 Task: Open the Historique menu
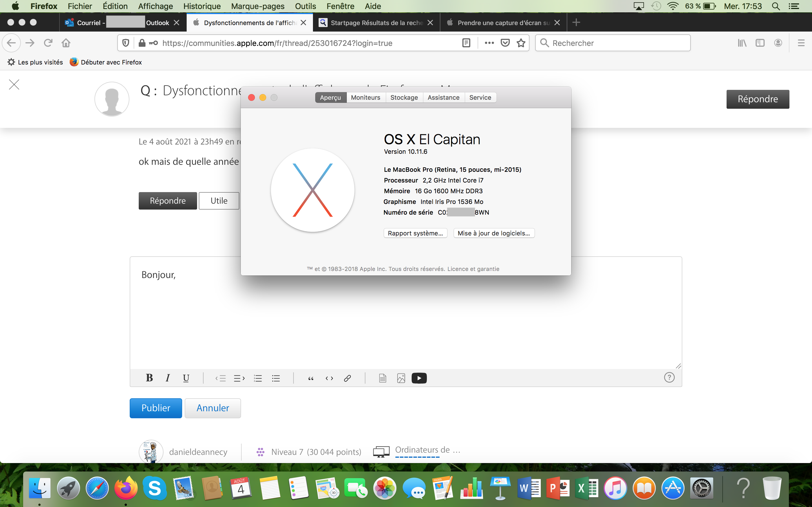(202, 6)
